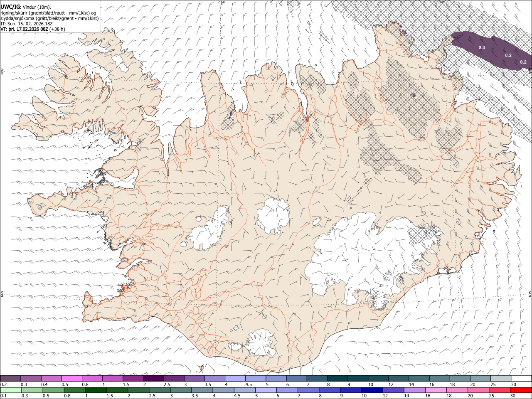The width and height of the screenshot is (532, 399).
Task: Click the '12' label in the top legend row
Action: click(391, 384)
